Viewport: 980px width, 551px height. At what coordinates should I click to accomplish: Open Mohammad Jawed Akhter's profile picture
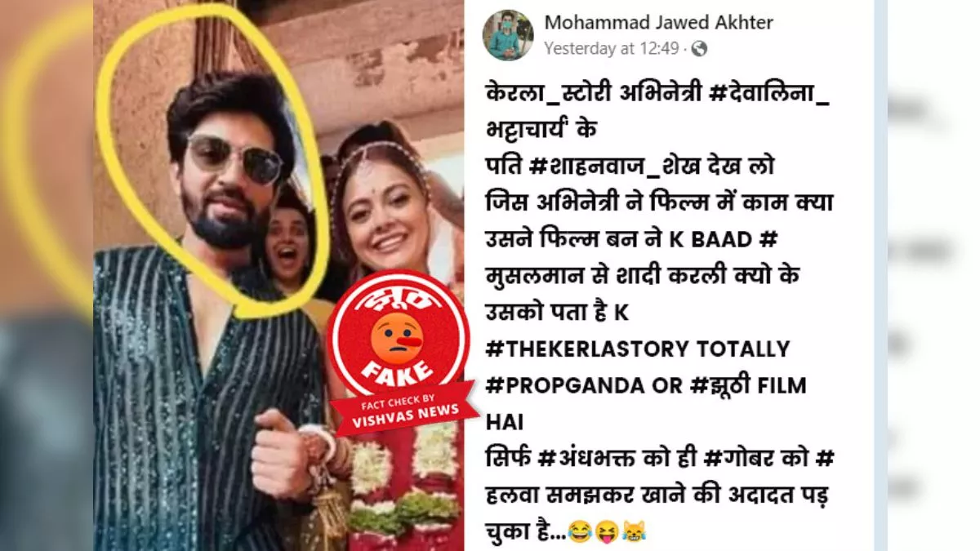(508, 35)
